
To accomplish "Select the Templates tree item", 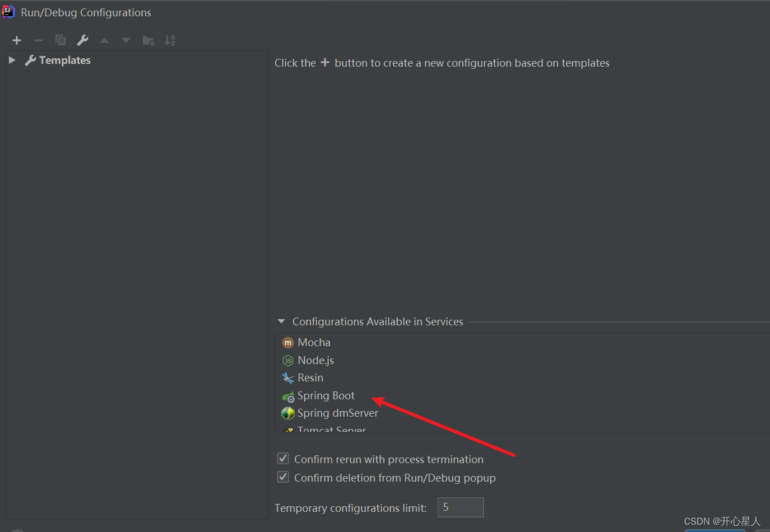I will click(x=65, y=60).
